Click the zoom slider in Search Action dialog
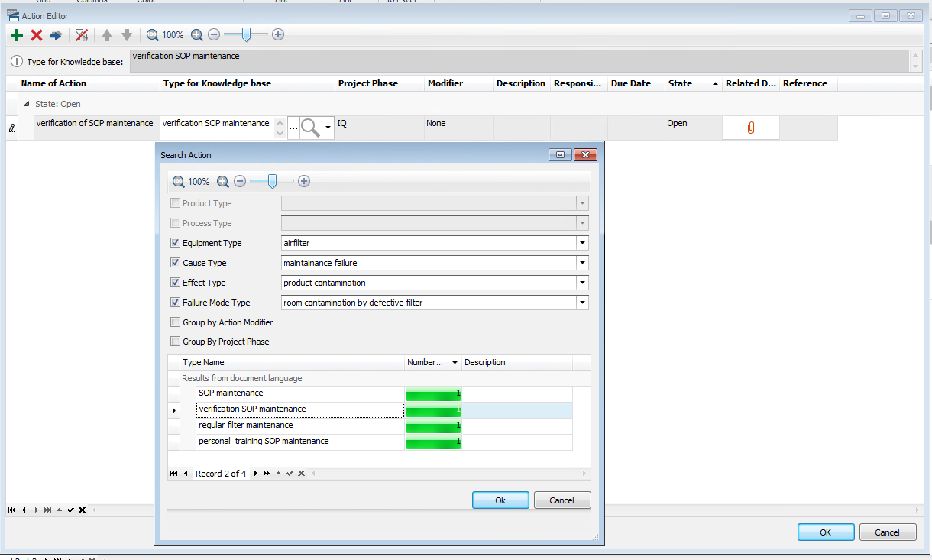The image size is (932, 560). (272, 182)
